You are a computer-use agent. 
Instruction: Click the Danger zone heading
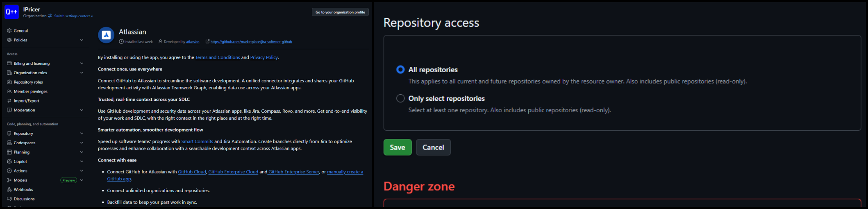419,186
